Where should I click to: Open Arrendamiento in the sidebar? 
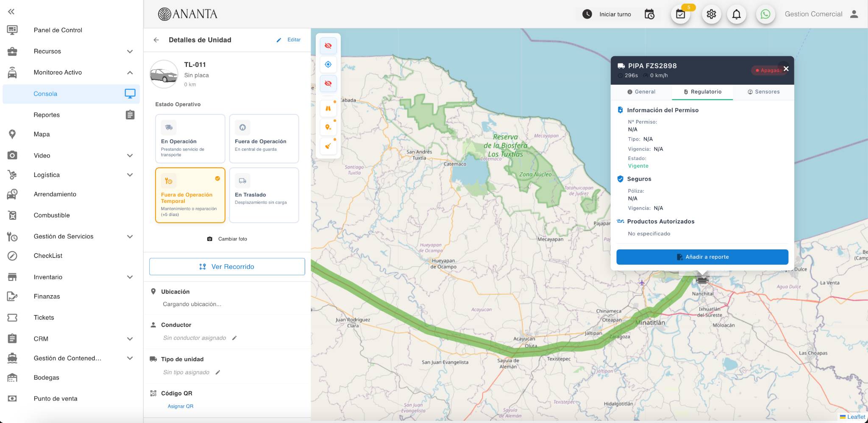[x=55, y=194]
